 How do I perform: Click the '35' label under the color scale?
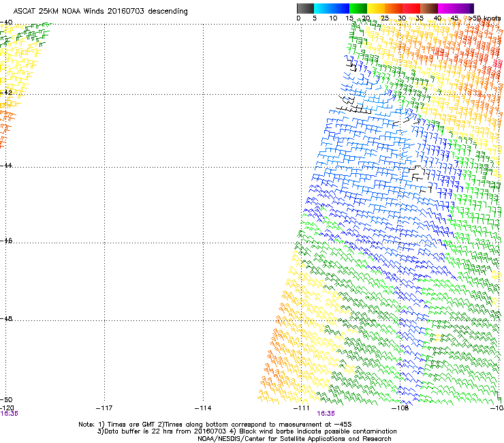point(420,18)
